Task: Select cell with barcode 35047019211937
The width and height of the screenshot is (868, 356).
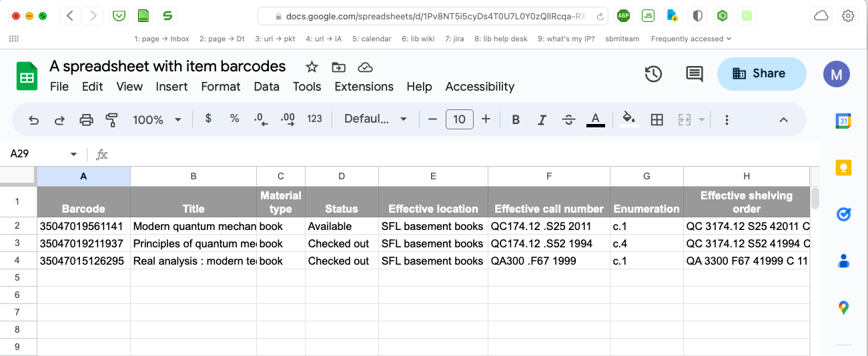Action: click(x=83, y=243)
